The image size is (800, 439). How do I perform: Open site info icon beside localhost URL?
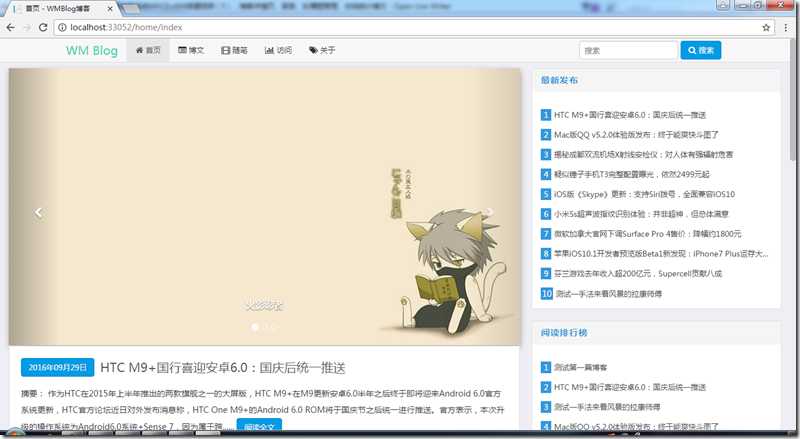point(62,28)
